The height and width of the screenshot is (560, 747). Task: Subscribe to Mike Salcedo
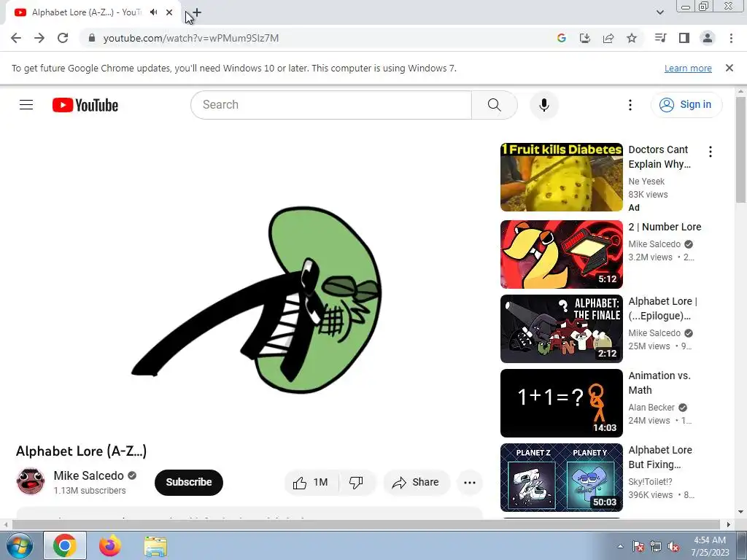tap(189, 482)
